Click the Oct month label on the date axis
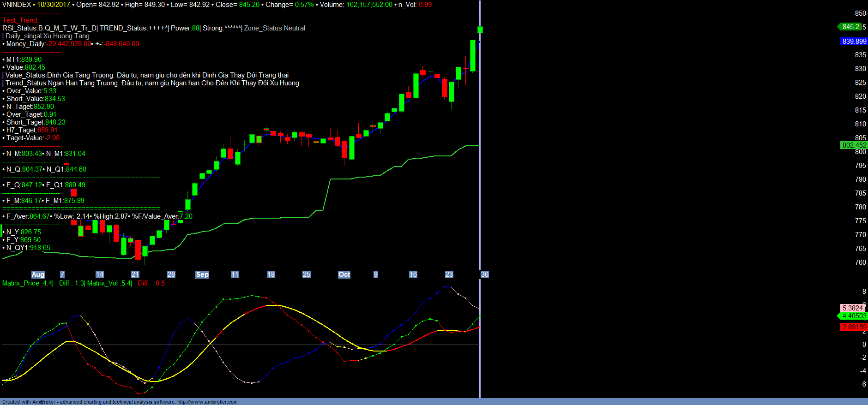This screenshot has height=405, width=868. [x=344, y=274]
